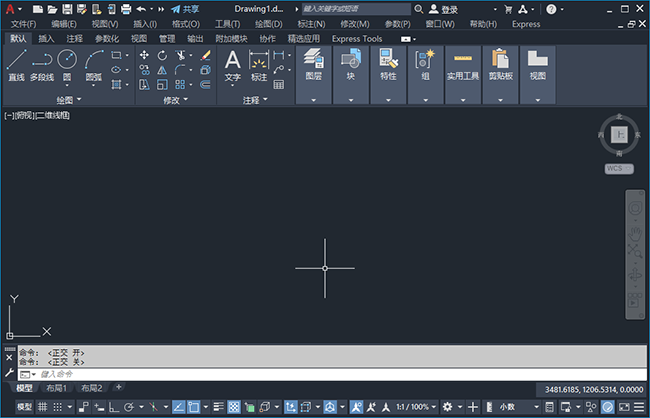Toggle the 模型 model space status button
The height and width of the screenshot is (418, 650).
click(x=24, y=407)
